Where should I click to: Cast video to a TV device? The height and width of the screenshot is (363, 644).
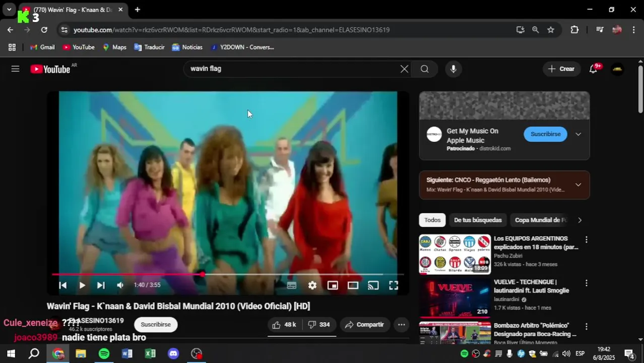point(373,285)
